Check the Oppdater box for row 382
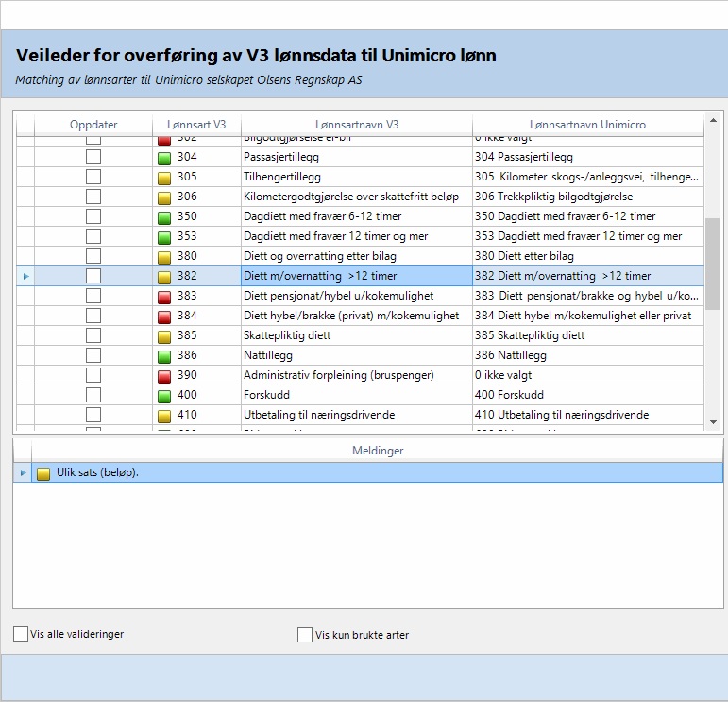 tap(93, 276)
